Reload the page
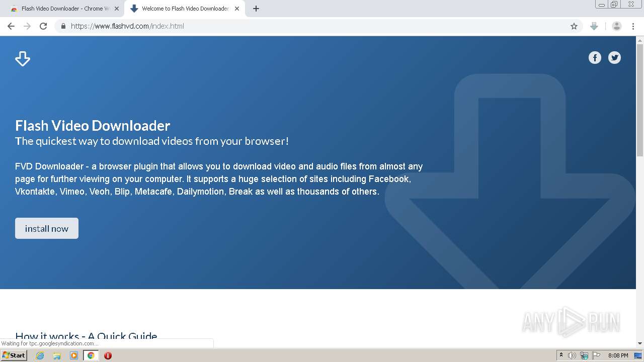The height and width of the screenshot is (362, 644). (43, 26)
